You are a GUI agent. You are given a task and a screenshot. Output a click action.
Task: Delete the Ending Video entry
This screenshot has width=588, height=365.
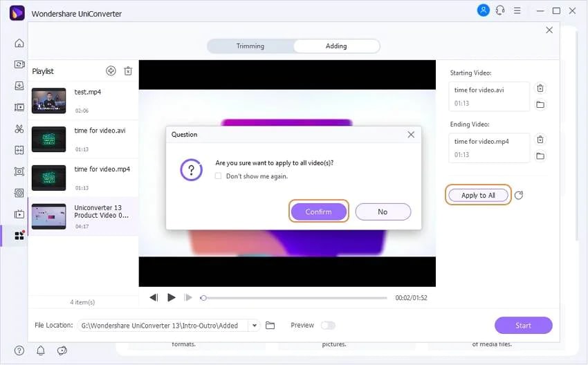pos(540,140)
